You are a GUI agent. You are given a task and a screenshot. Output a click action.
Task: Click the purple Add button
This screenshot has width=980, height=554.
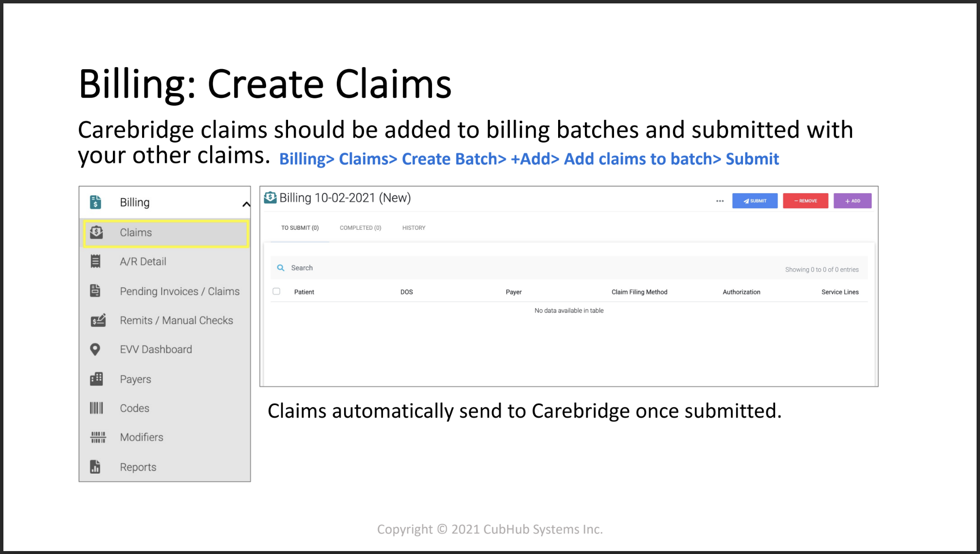853,201
